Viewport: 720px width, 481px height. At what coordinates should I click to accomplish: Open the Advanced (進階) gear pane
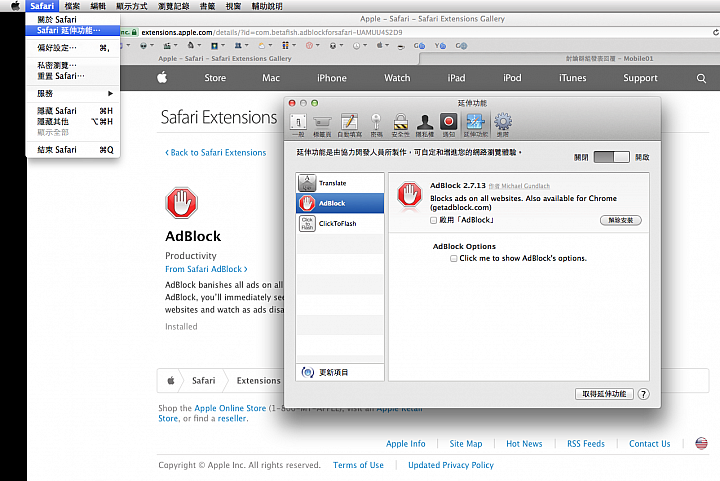point(503,125)
